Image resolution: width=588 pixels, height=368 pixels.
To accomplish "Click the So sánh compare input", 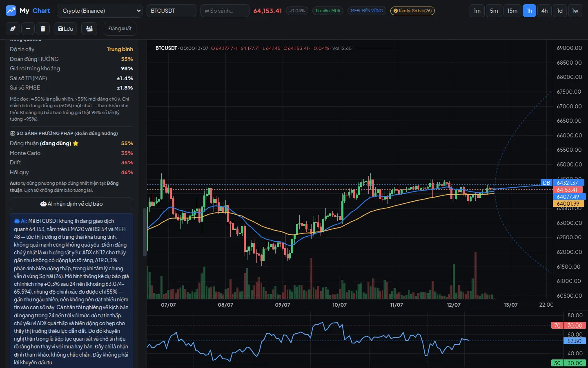I will pyautogui.click(x=225, y=11).
